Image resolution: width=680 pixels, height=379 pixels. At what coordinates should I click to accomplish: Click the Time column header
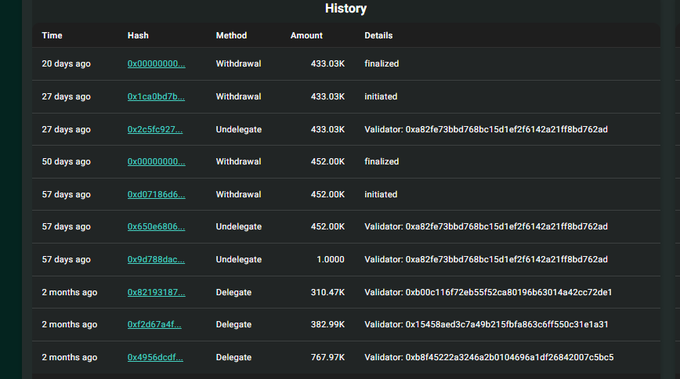click(52, 36)
